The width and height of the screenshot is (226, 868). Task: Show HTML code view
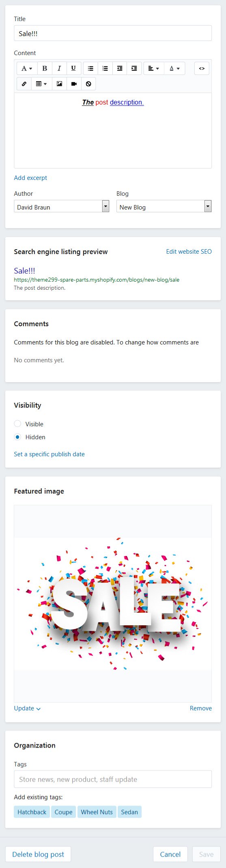tap(202, 68)
